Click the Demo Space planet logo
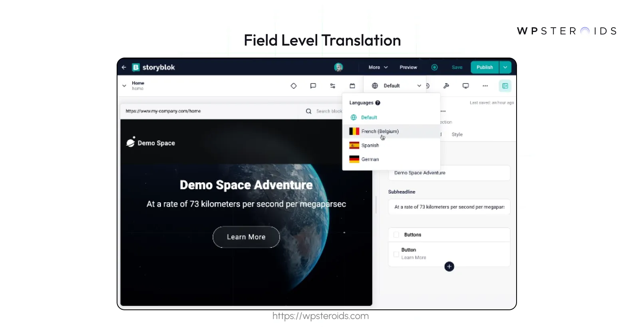 click(x=131, y=142)
